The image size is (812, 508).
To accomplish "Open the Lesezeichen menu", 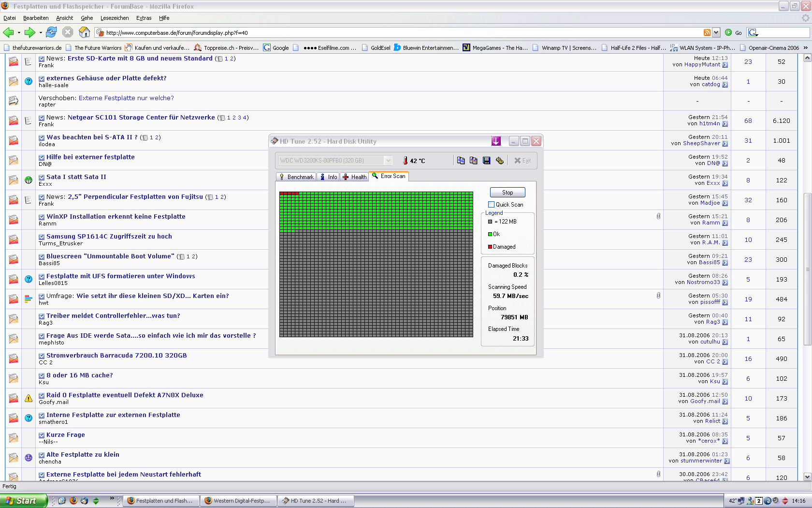I will tap(115, 18).
